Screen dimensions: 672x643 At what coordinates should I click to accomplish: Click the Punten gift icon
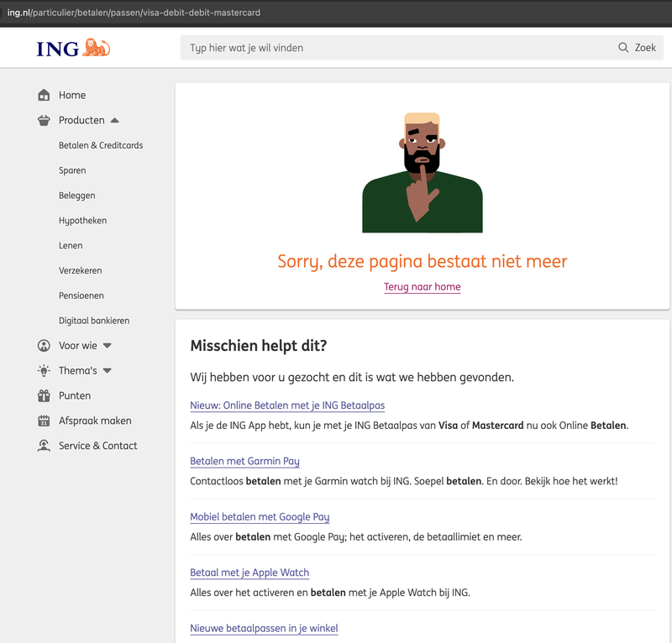tap(44, 395)
